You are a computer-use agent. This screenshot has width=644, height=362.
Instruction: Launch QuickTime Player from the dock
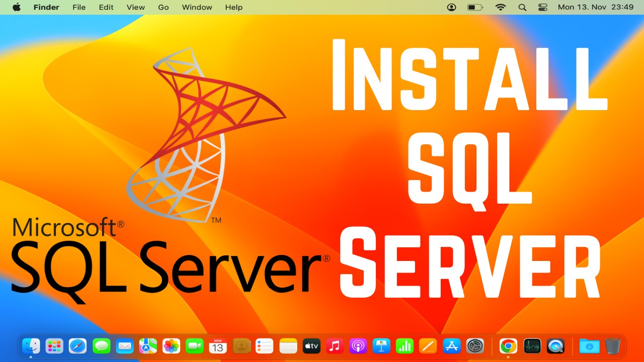click(x=555, y=346)
